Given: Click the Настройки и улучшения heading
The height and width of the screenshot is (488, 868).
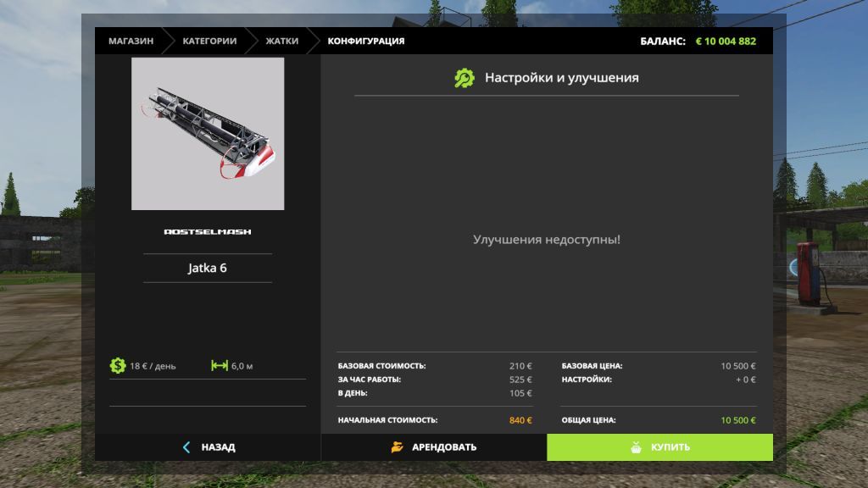Looking at the screenshot, I should 562,77.
